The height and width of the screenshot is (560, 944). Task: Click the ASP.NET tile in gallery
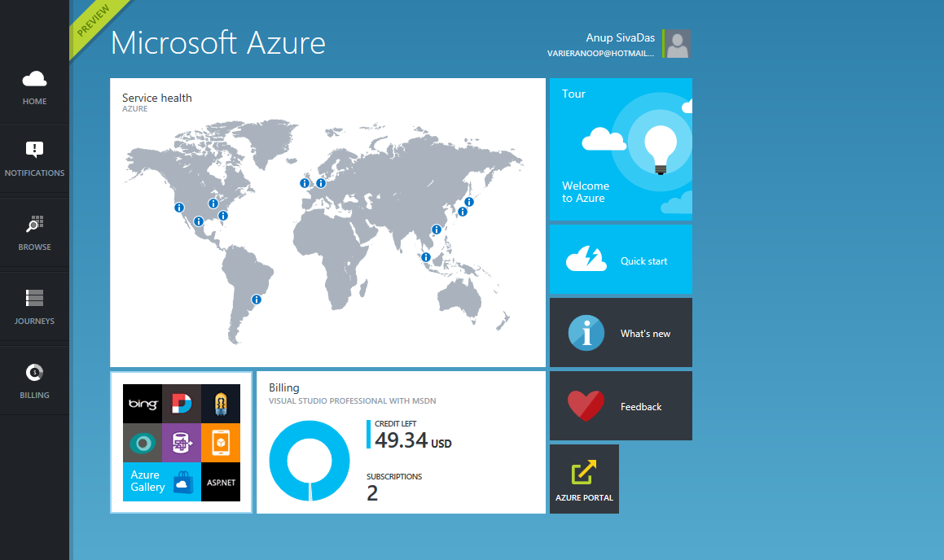coord(221,482)
